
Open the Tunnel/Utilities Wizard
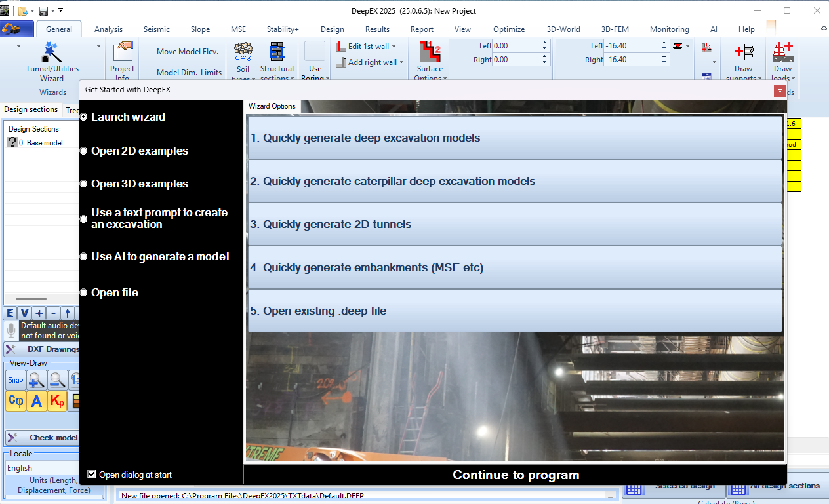pos(52,63)
